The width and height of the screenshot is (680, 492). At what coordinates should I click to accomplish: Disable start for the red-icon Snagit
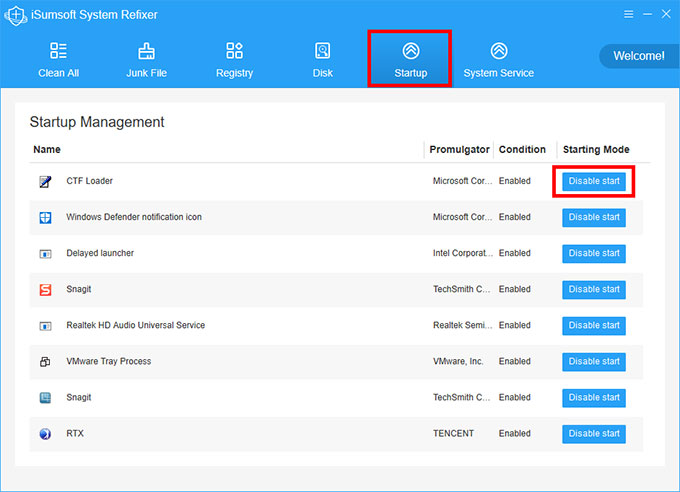(594, 289)
